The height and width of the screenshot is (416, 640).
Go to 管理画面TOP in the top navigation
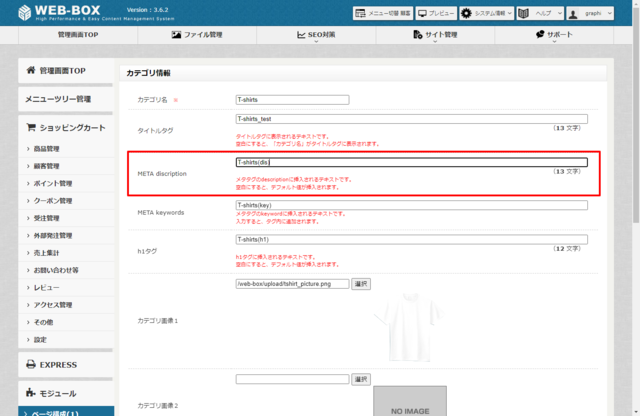78,35
